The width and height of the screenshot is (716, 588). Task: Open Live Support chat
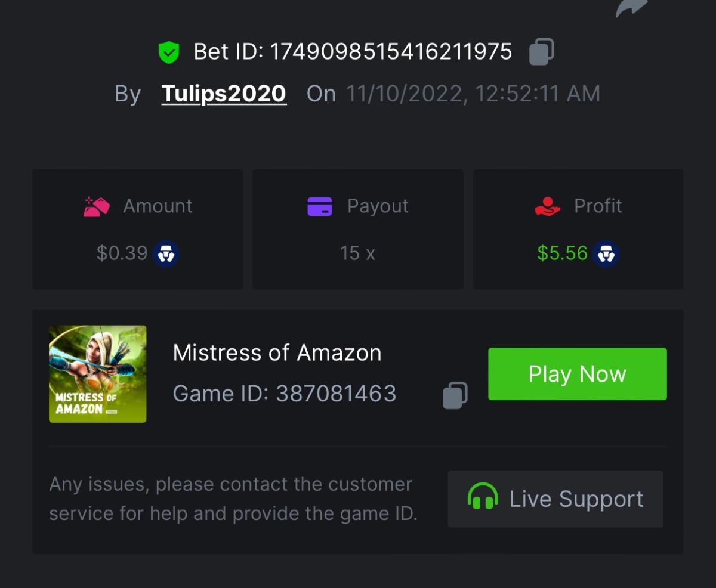[555, 499]
